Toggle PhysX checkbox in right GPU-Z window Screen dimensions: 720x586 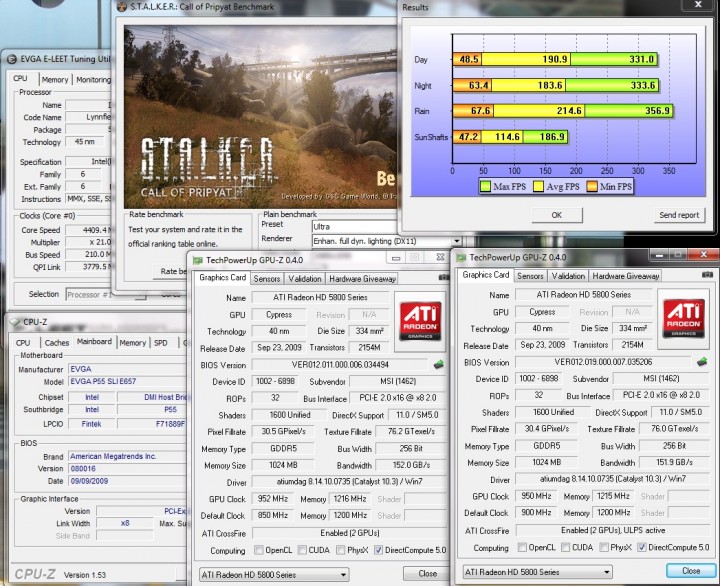click(604, 547)
